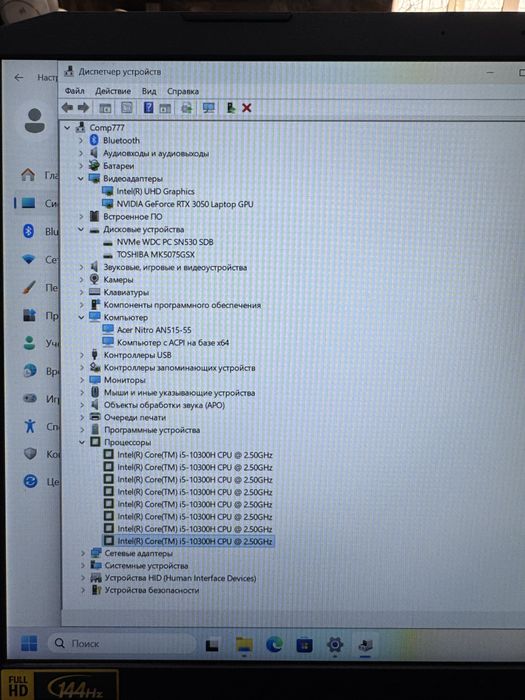Expand Аудиовходы и аудиовыходы category
The height and width of the screenshot is (700, 525).
(81, 153)
